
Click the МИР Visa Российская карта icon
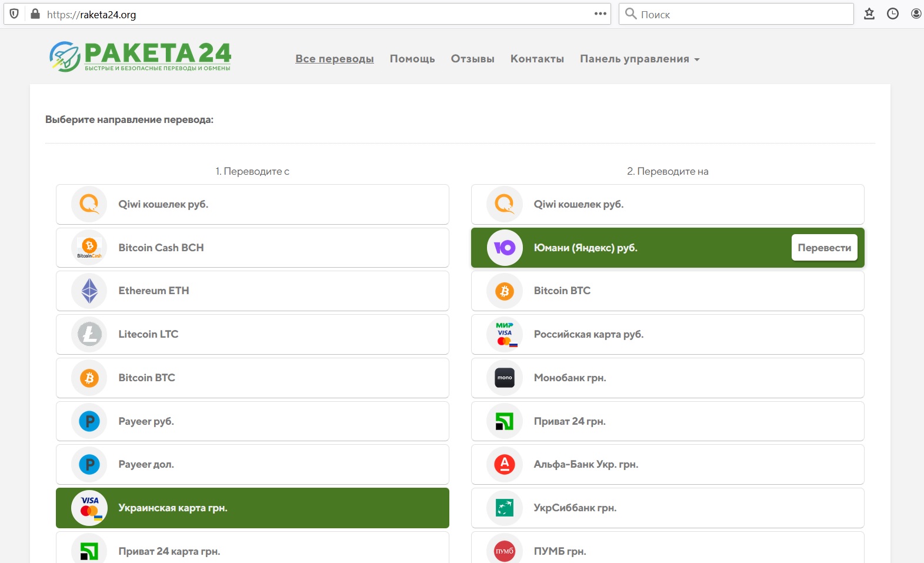(x=505, y=334)
